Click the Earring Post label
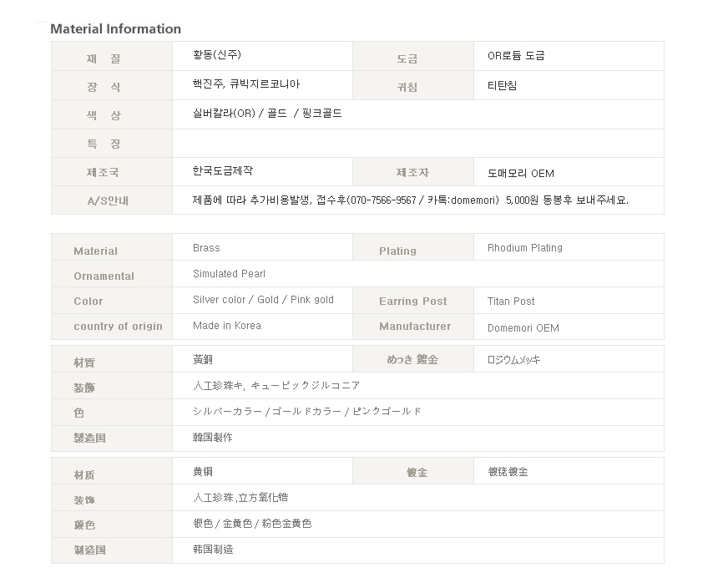 click(412, 302)
